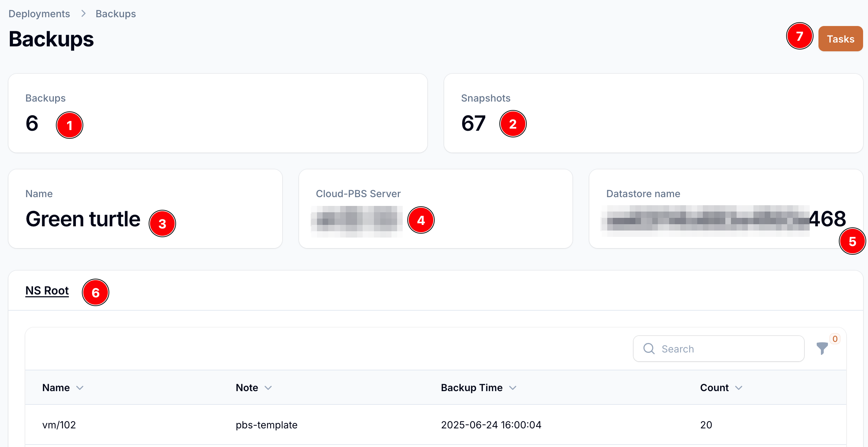Viewport: 868px width, 447px height.
Task: Go to Deployments breadcrumb link
Action: tap(39, 14)
